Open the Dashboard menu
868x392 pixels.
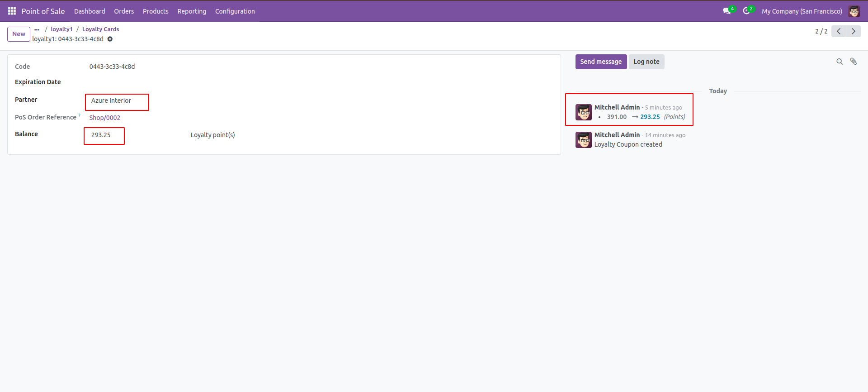click(90, 11)
